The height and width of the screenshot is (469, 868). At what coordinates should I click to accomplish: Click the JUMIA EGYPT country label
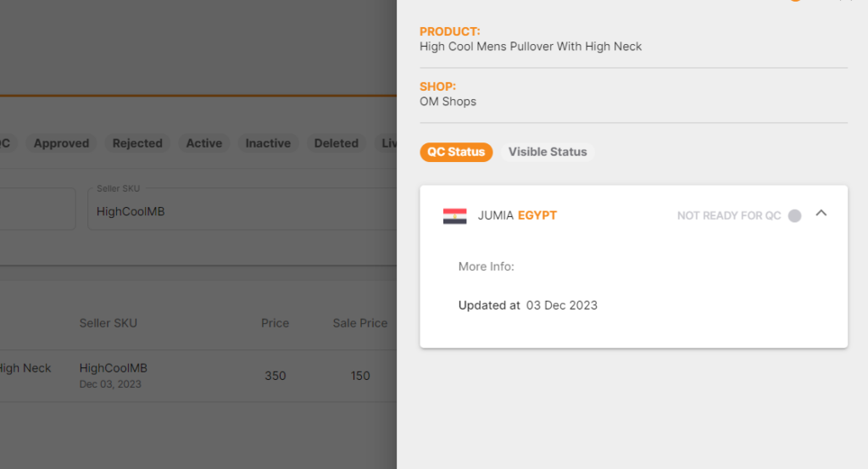point(517,215)
